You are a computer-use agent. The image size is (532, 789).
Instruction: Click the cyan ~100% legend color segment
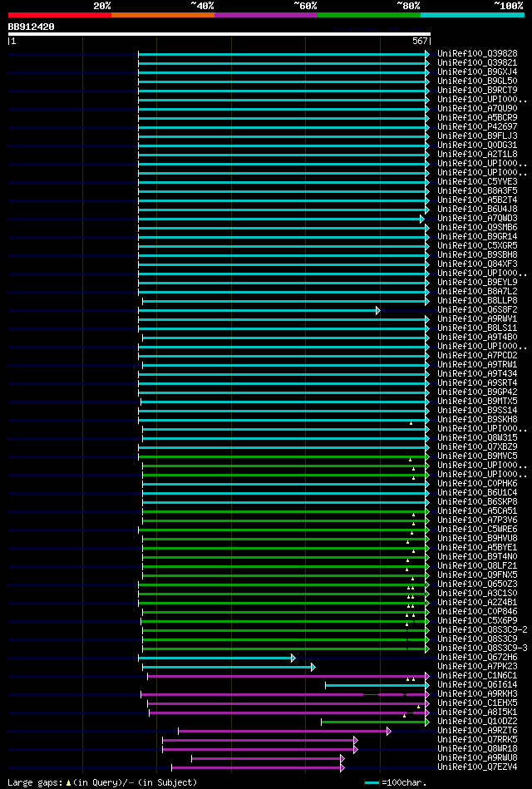(473, 15)
